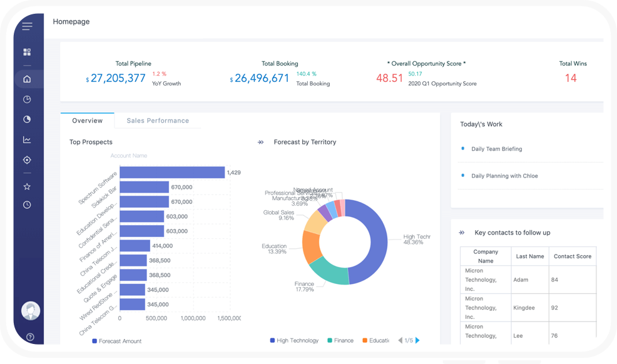The image size is (617, 364).
Task: Select the bottom 345,000 China Telecom G bar
Action: pos(132,304)
